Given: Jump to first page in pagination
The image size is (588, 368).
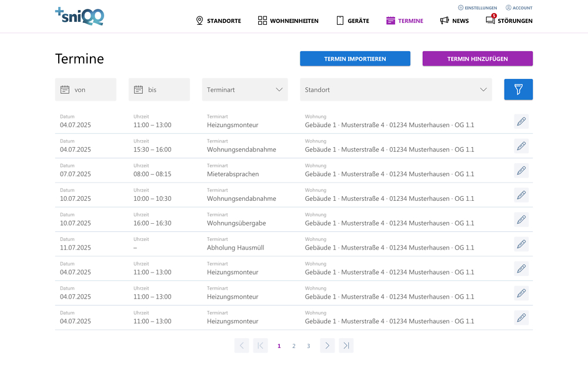Looking at the screenshot, I should point(260,346).
